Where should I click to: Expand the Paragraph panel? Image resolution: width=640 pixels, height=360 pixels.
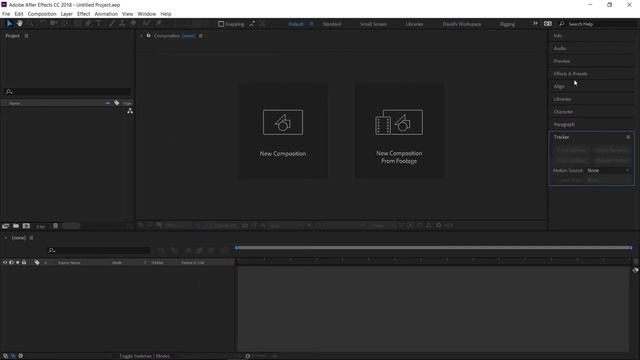tap(564, 124)
